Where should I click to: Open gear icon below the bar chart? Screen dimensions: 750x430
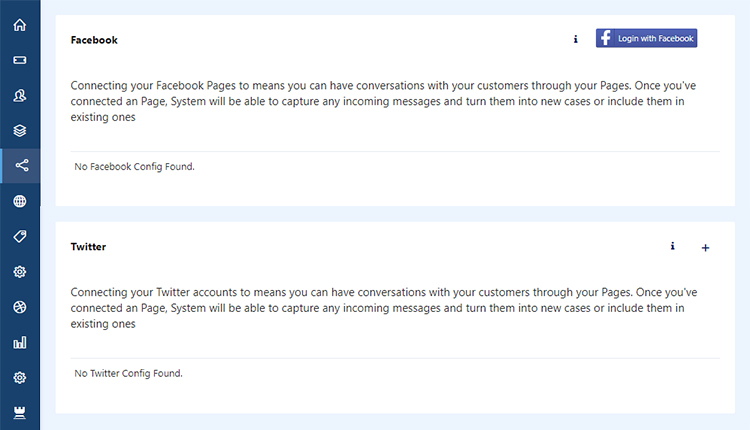pyautogui.click(x=20, y=378)
